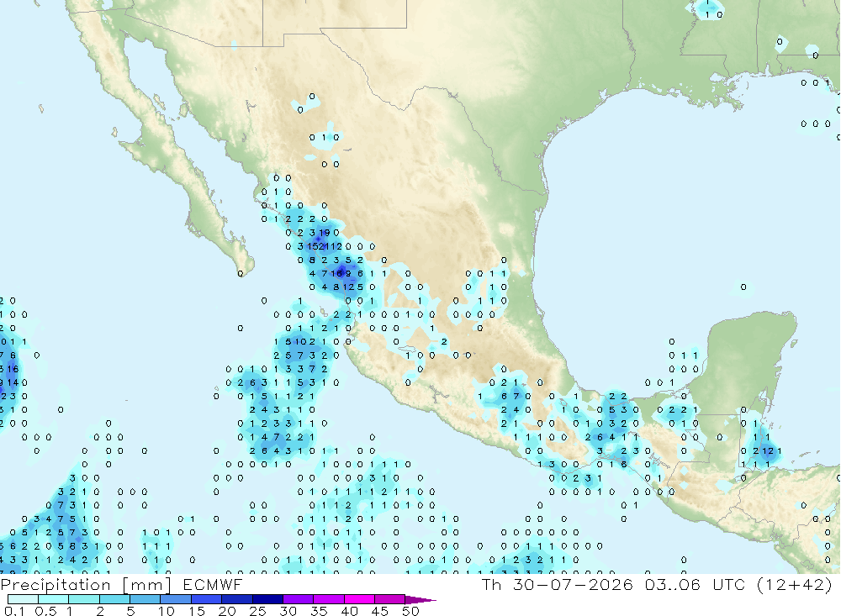Select the 2 to 5 mm legend color
Screen dimensions: 841x616
point(114,599)
